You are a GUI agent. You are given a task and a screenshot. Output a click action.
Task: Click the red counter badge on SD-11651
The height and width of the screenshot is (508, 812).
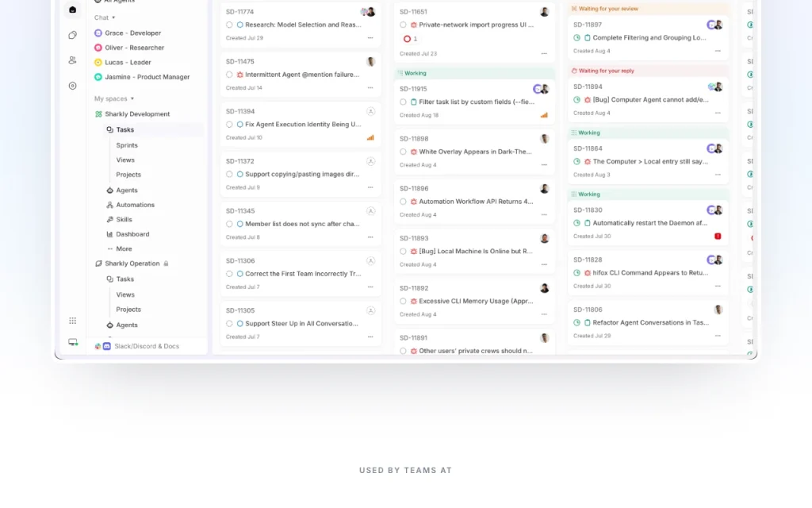pyautogui.click(x=410, y=39)
